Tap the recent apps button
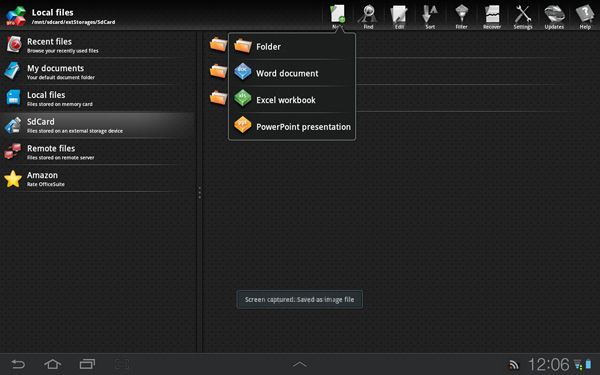This screenshot has width=600, height=375. (87, 364)
